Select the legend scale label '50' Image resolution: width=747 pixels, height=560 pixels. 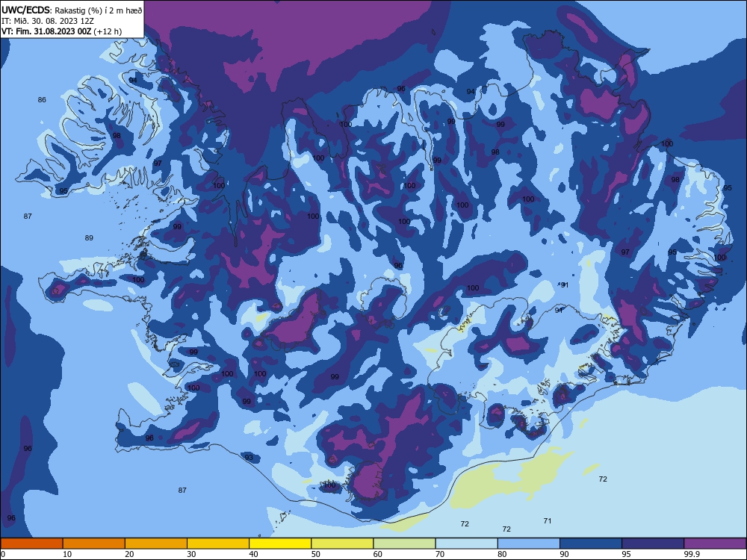(x=316, y=554)
